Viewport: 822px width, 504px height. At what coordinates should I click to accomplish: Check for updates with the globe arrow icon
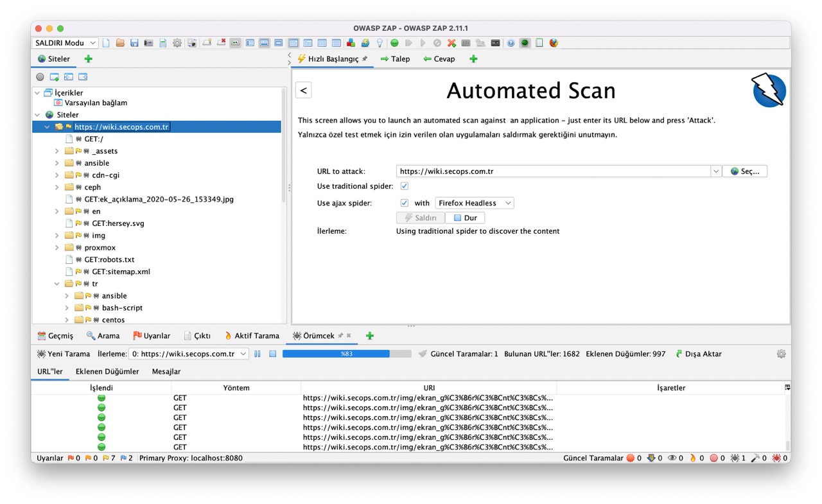[365, 43]
